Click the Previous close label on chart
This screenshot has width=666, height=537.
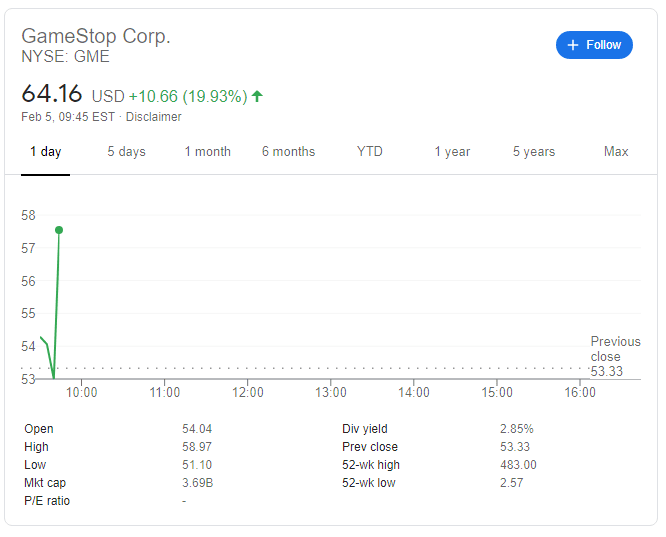coord(615,349)
